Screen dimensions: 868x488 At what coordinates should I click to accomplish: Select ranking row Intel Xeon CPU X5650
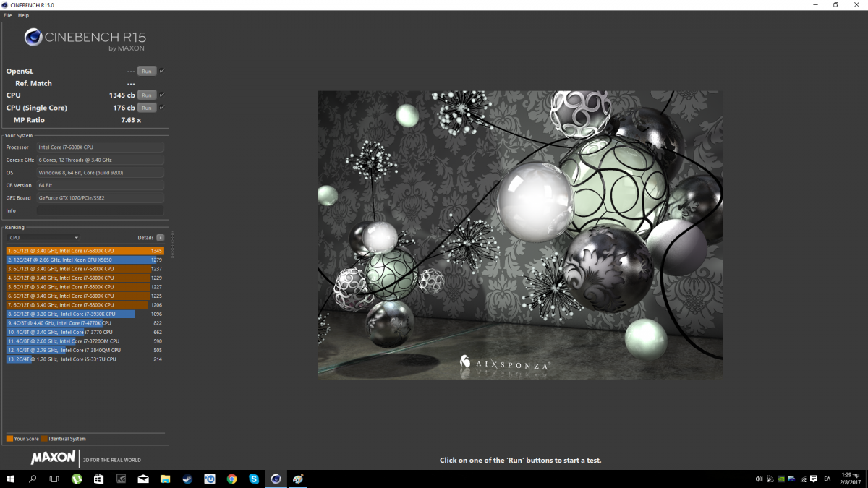click(x=85, y=260)
